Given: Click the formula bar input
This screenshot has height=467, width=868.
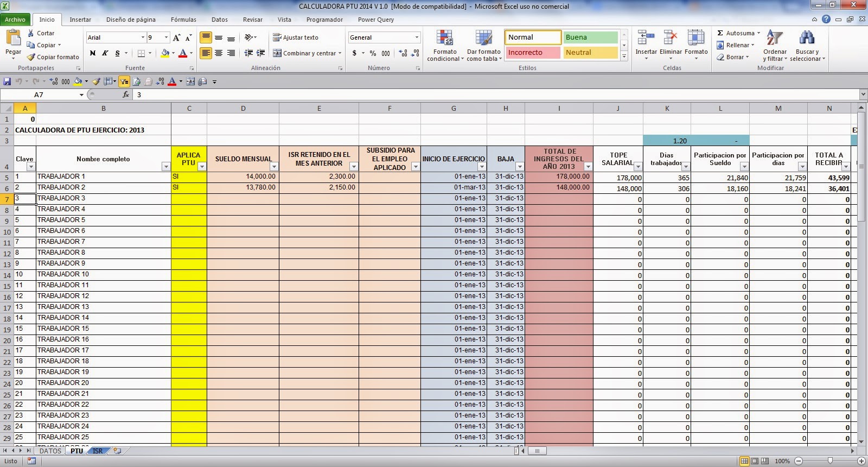Looking at the screenshot, I should coord(496,94).
